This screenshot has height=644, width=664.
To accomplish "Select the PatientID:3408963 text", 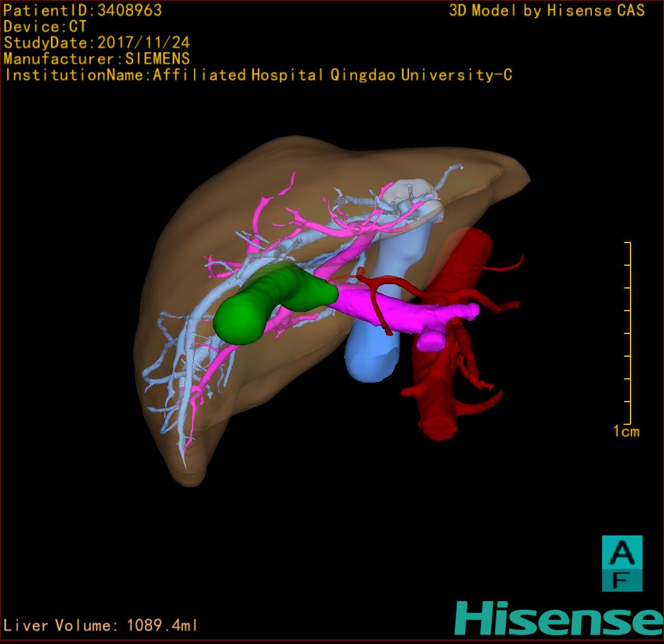I will 83,11.
